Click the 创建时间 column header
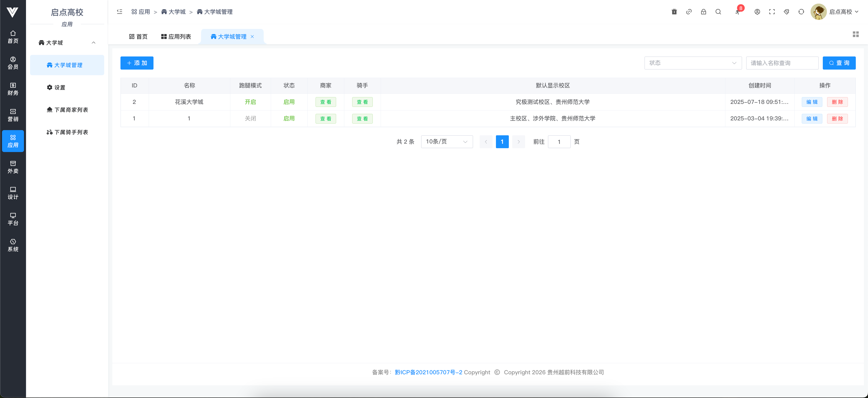 tap(759, 86)
